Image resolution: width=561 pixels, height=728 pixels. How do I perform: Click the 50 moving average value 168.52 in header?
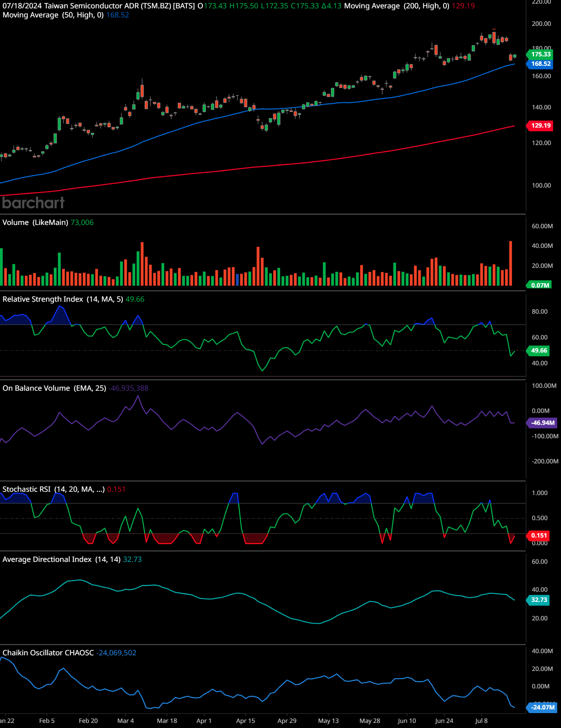[117, 15]
